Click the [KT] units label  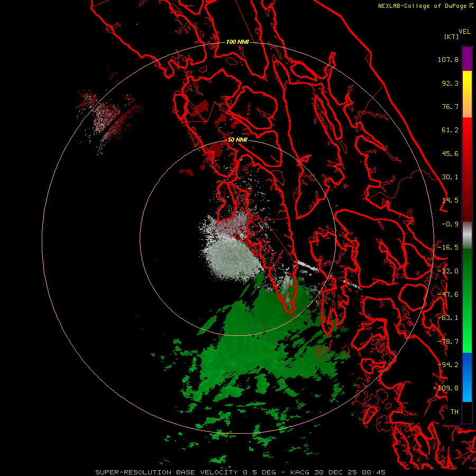(452, 36)
